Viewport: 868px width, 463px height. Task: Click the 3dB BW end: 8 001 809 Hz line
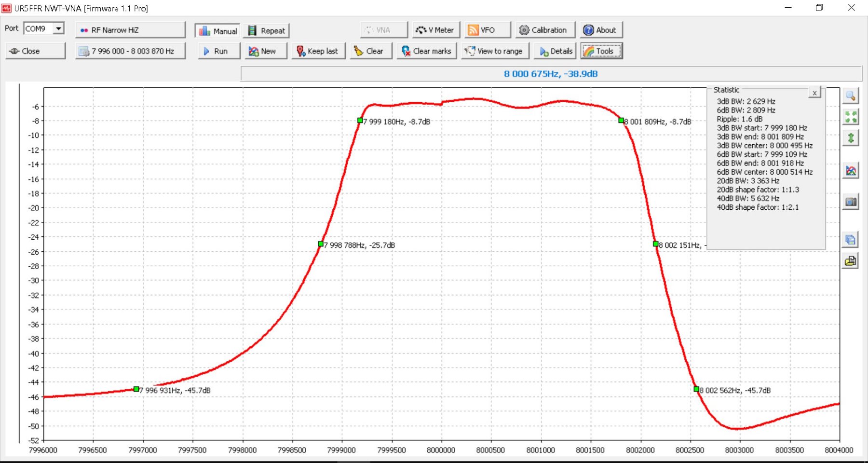(x=760, y=137)
